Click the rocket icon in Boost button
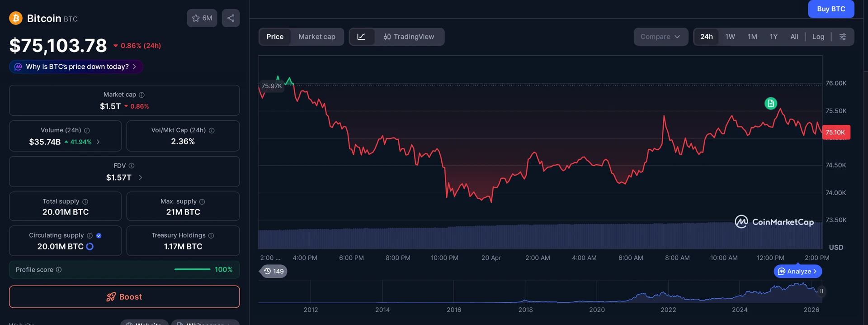 point(111,297)
